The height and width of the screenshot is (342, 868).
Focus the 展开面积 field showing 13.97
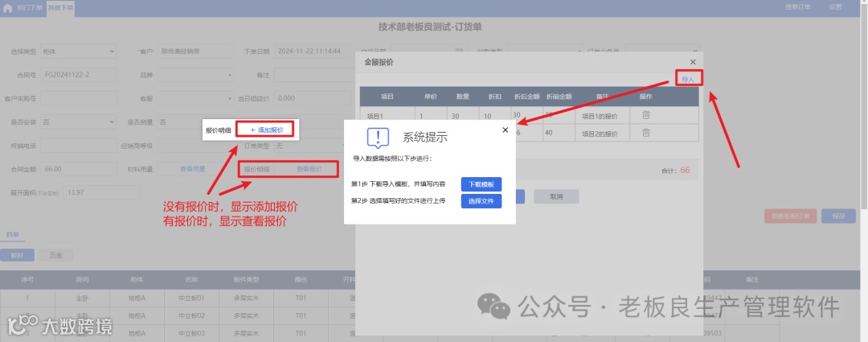tap(102, 192)
